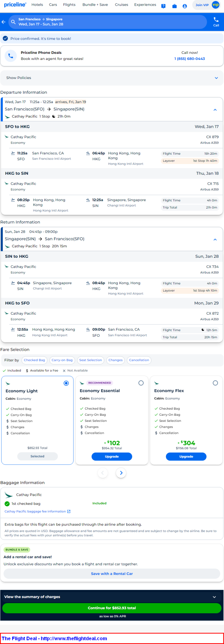Open the Flights menu item
This screenshot has height=644, width=224.
[69, 5]
